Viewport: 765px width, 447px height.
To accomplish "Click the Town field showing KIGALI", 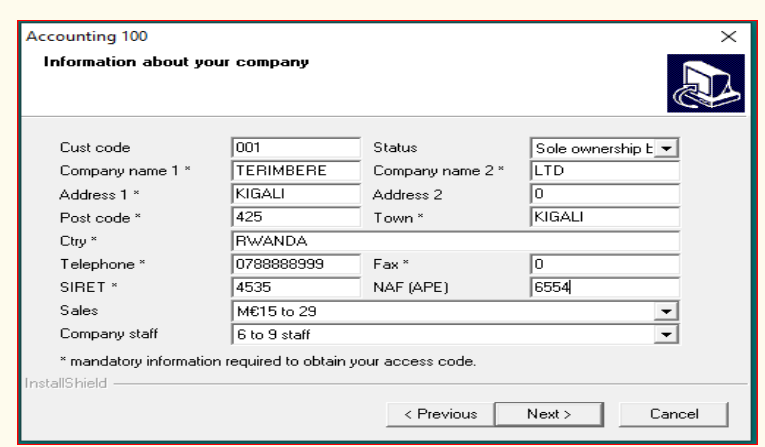I will (604, 217).
